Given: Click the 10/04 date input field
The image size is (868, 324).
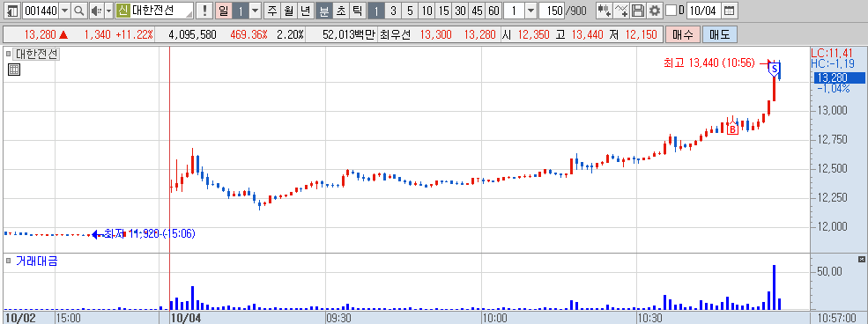Looking at the screenshot, I should pos(703,11).
